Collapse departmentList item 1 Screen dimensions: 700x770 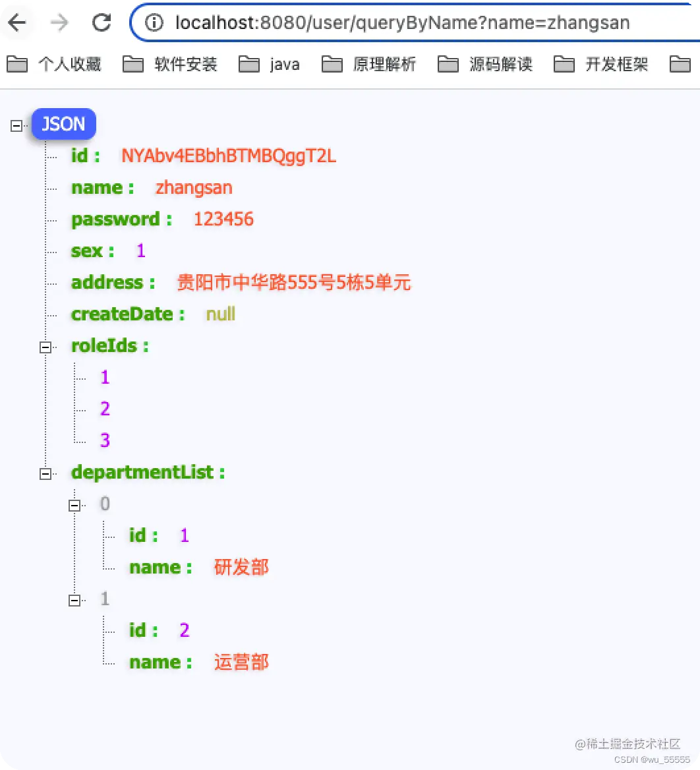[74, 600]
